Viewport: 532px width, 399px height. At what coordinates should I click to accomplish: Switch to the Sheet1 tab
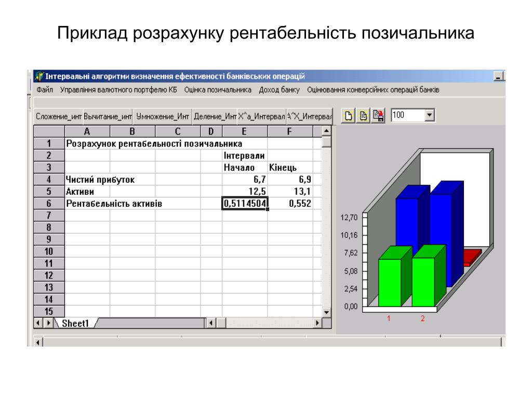(x=75, y=323)
